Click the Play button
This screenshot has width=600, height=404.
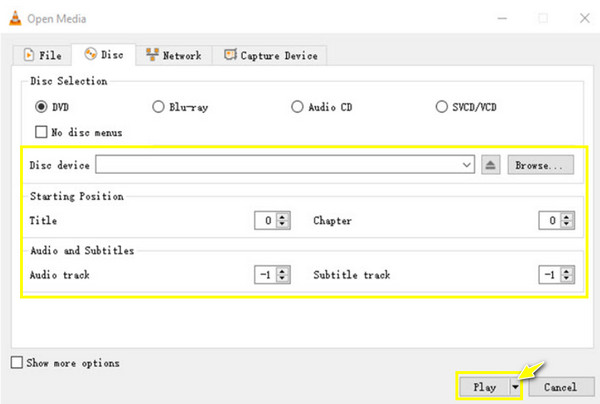click(484, 387)
